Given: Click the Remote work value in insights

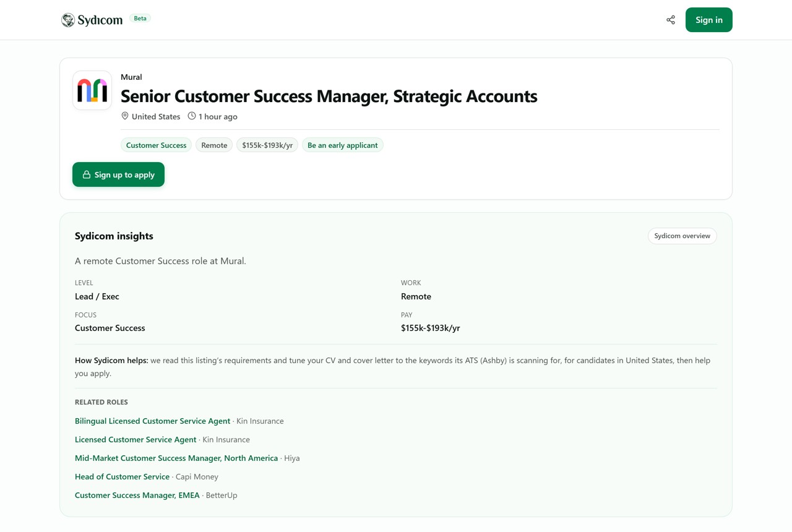Looking at the screenshot, I should click(416, 296).
